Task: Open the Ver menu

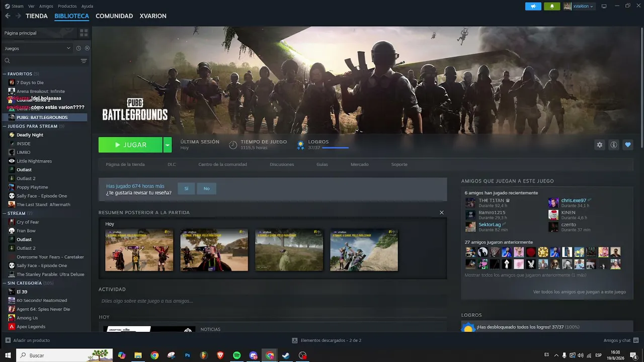Action: point(31,6)
